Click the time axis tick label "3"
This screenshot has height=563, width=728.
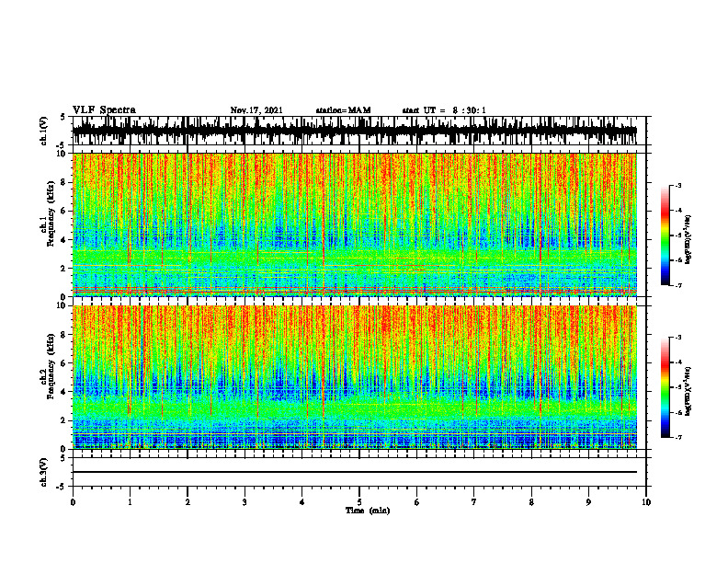(x=245, y=502)
